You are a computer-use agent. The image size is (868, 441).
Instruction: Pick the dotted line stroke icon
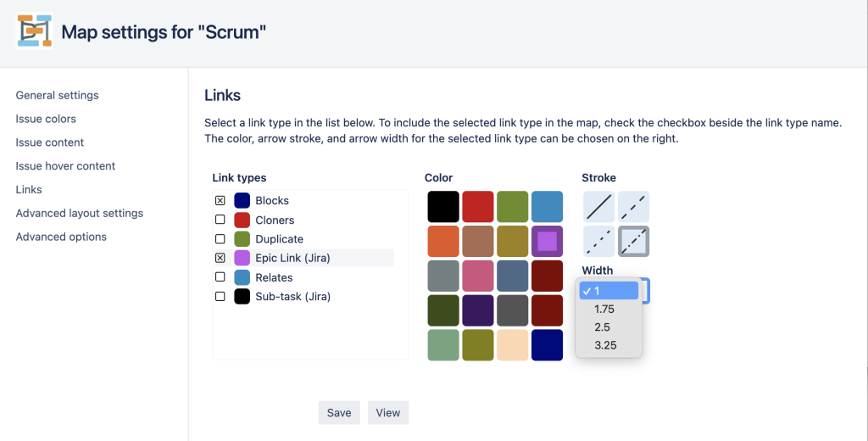coord(599,241)
